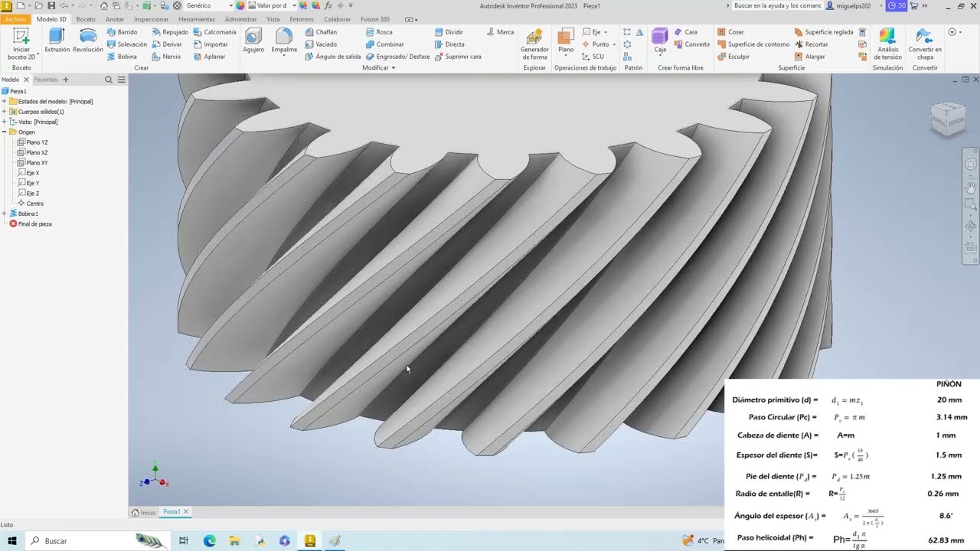Open Windows Start menu
This screenshot has width=980, height=551.
click(x=12, y=540)
